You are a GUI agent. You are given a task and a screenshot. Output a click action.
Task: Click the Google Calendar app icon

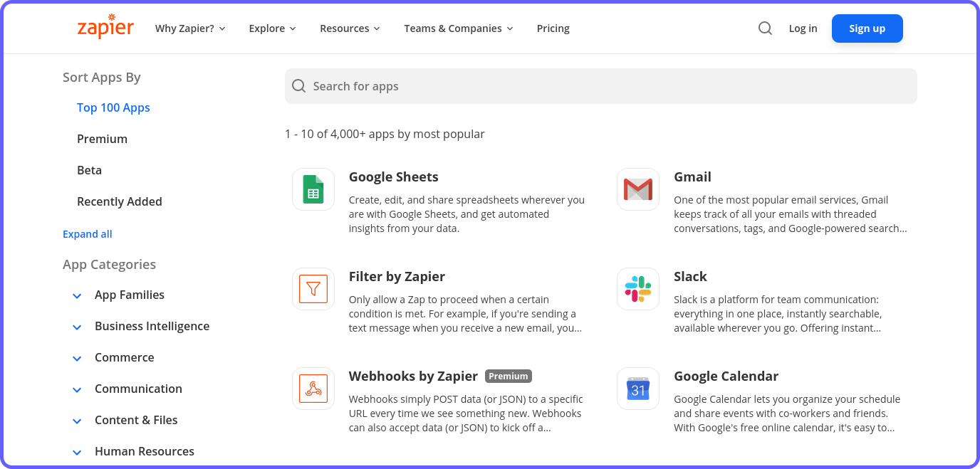click(638, 389)
